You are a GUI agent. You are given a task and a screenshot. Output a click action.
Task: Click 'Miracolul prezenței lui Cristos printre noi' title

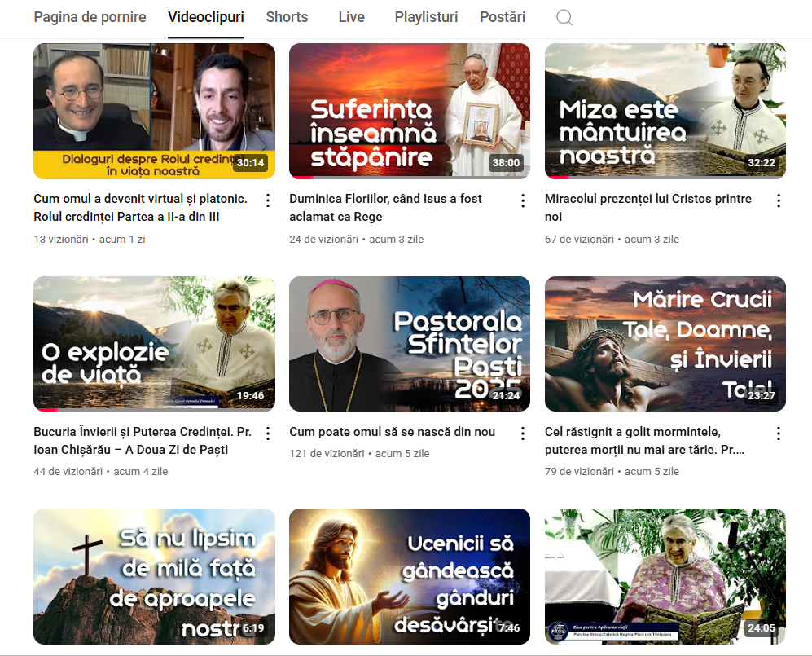tap(647, 208)
